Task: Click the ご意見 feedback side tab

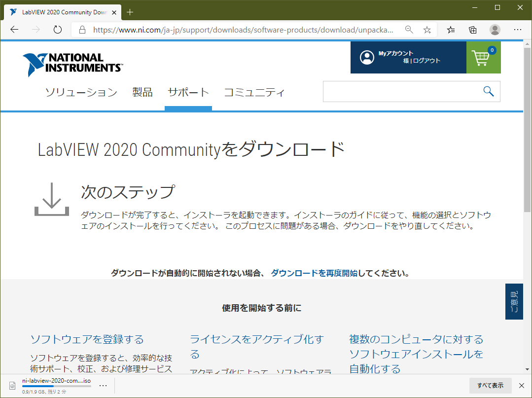Action: [514, 301]
